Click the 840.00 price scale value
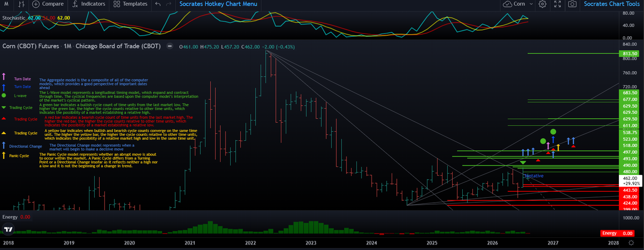Viewport: 644px width, 250px height. click(630, 44)
